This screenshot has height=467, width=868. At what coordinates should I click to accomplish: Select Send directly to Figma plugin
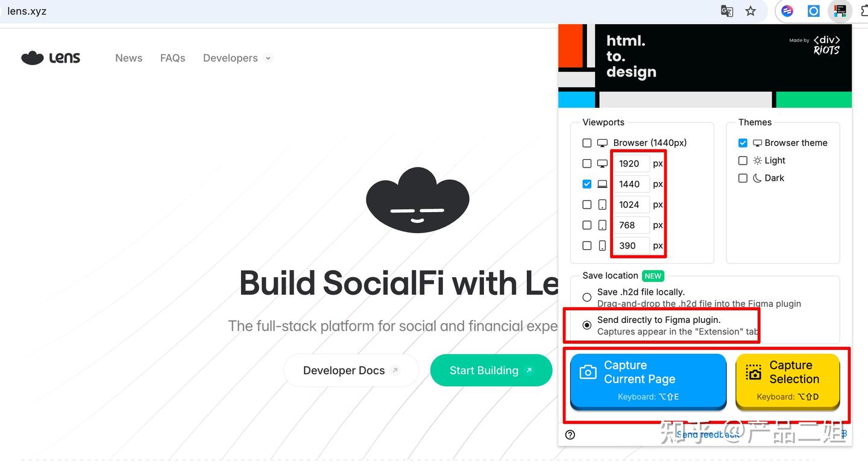[587, 325]
